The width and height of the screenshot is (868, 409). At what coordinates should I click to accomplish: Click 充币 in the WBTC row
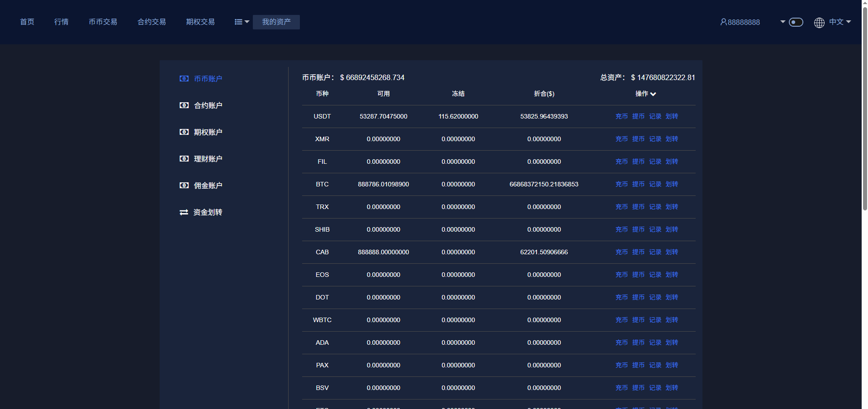click(x=621, y=320)
